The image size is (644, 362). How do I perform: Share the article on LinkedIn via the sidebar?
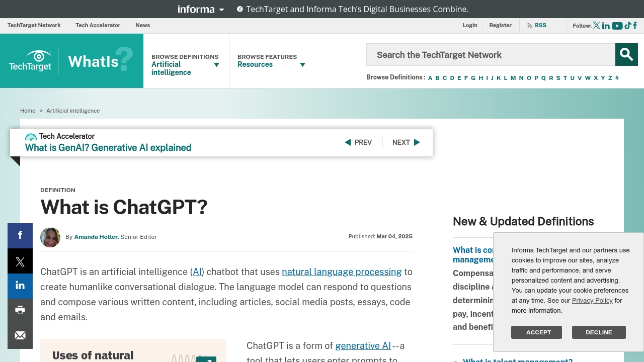[20, 286]
